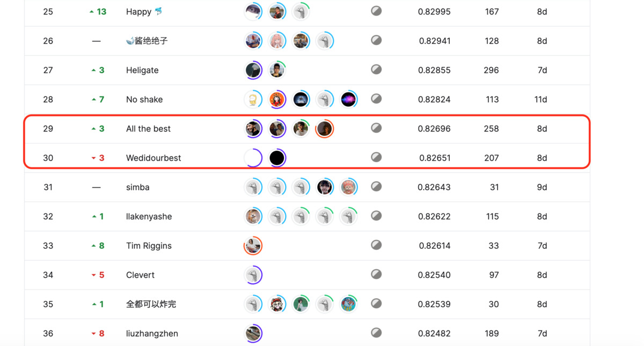Open the 全都可以炸完 team entry

click(x=151, y=304)
